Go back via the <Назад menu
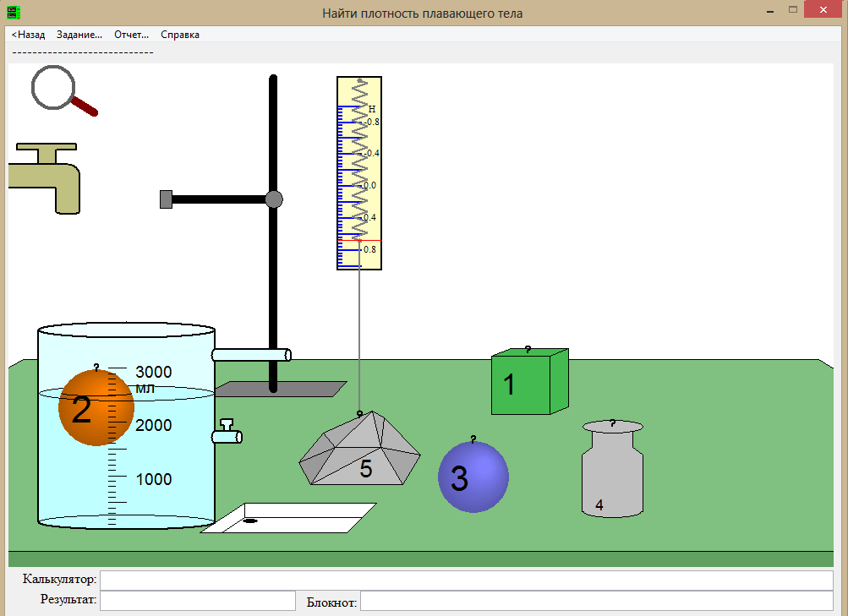The height and width of the screenshot is (616, 848). tap(28, 35)
